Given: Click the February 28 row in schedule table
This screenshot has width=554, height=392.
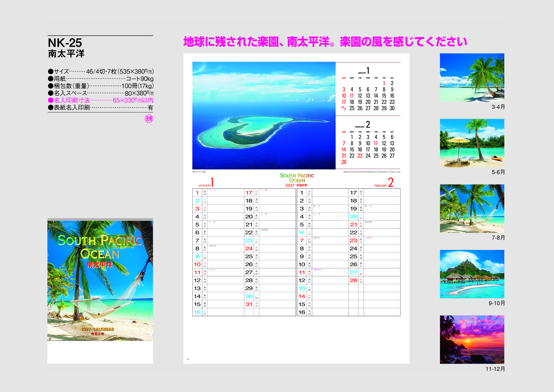Looking at the screenshot, I should click(x=375, y=280).
